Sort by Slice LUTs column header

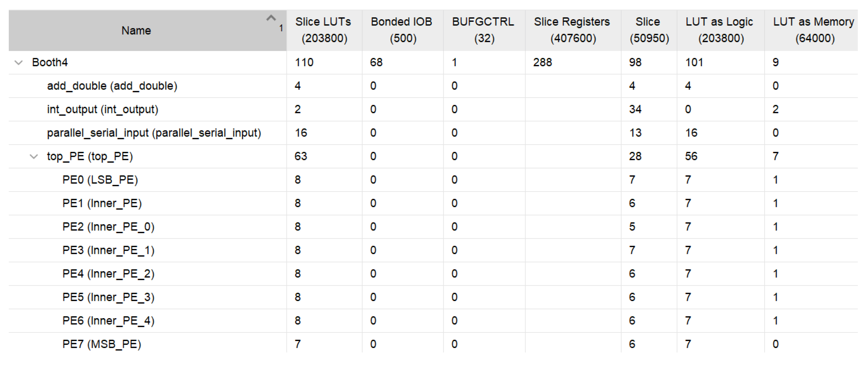point(324,30)
